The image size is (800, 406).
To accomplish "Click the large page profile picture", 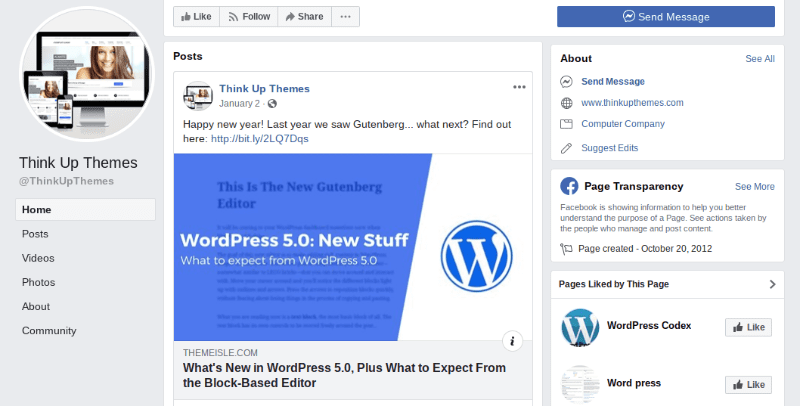I will [x=87, y=74].
